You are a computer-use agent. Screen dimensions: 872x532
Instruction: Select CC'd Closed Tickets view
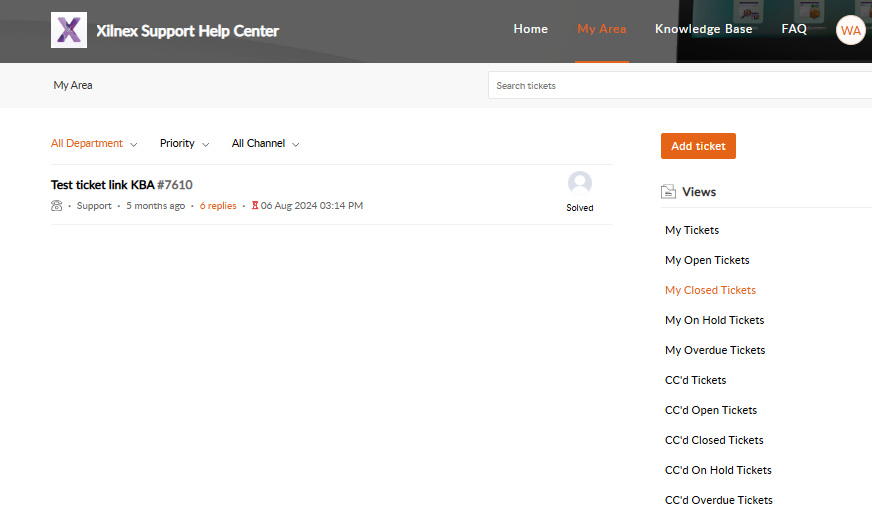[714, 440]
